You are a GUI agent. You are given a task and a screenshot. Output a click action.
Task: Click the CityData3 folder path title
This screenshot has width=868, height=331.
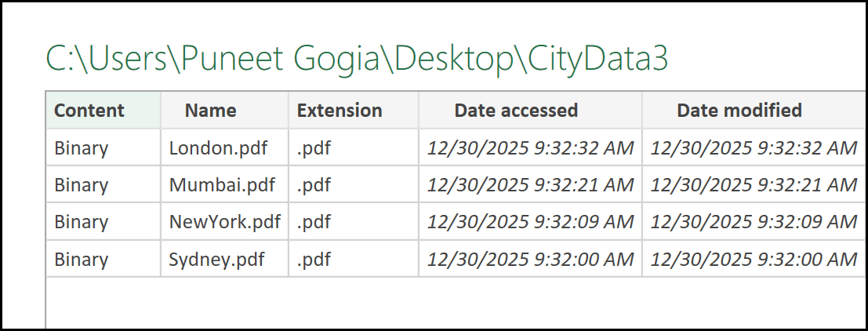(x=357, y=60)
